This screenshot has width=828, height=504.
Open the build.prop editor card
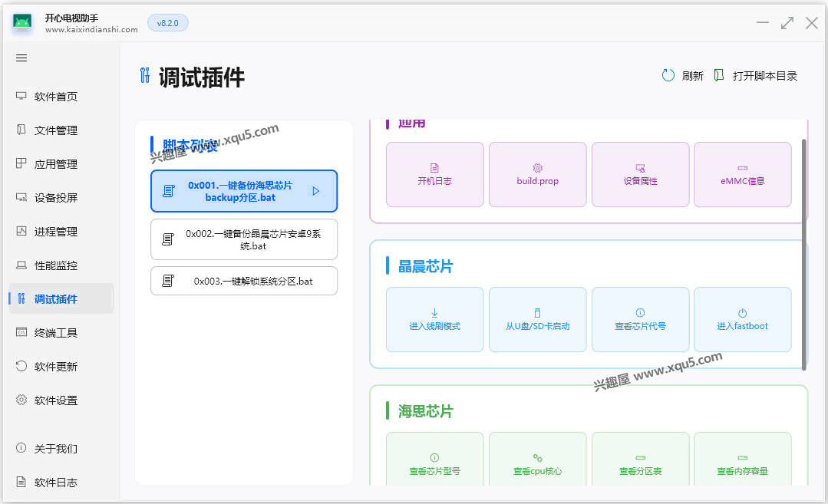[537, 174]
